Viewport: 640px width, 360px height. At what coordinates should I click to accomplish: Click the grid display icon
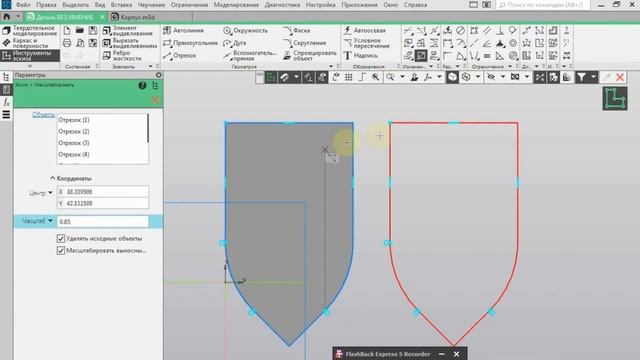[x=349, y=77]
